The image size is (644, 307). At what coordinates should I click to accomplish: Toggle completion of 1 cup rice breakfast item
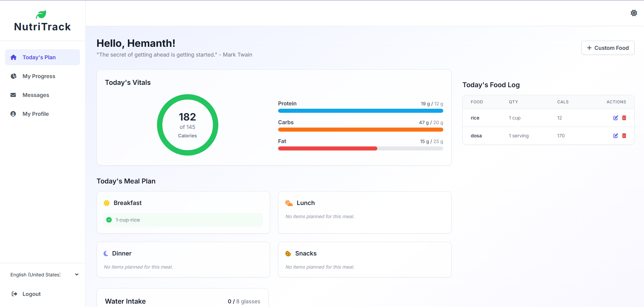click(109, 219)
